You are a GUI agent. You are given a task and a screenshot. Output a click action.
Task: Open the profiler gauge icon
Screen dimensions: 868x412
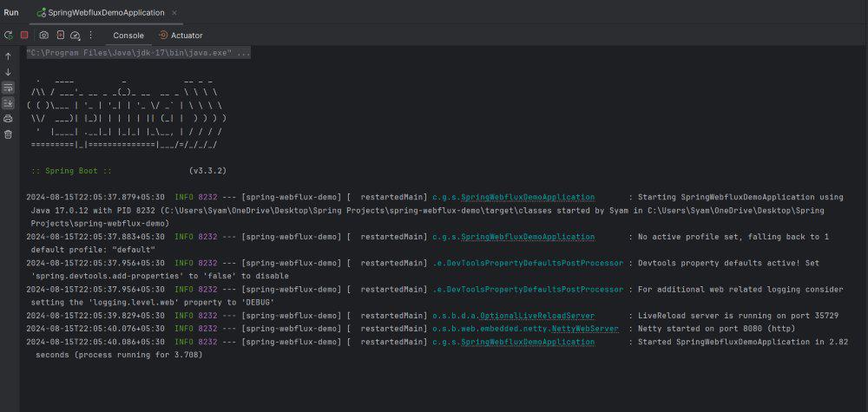tap(76, 35)
